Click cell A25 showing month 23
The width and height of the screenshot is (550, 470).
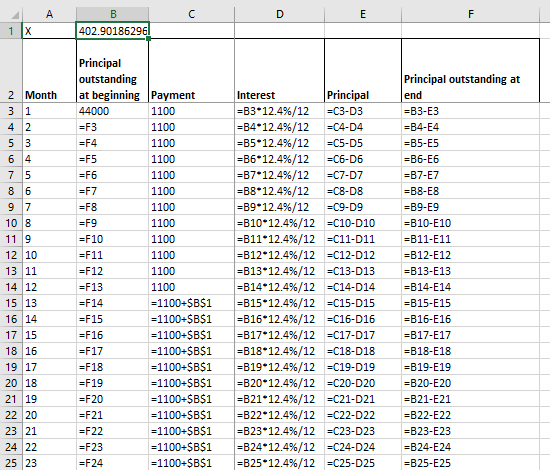tap(49, 463)
